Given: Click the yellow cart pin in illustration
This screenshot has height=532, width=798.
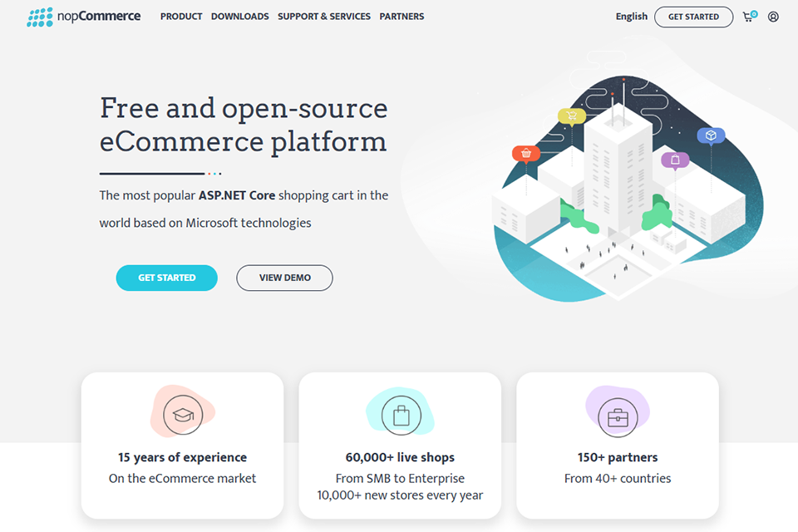Looking at the screenshot, I should click(572, 116).
